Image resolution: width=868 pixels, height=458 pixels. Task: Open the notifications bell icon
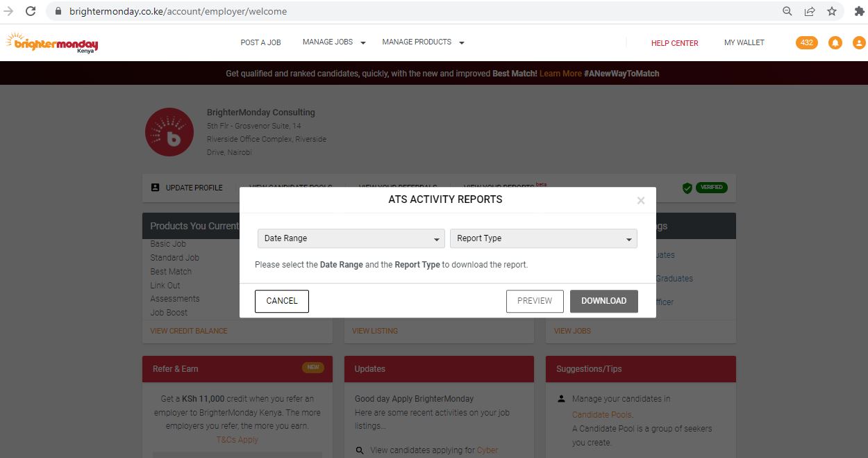[835, 43]
